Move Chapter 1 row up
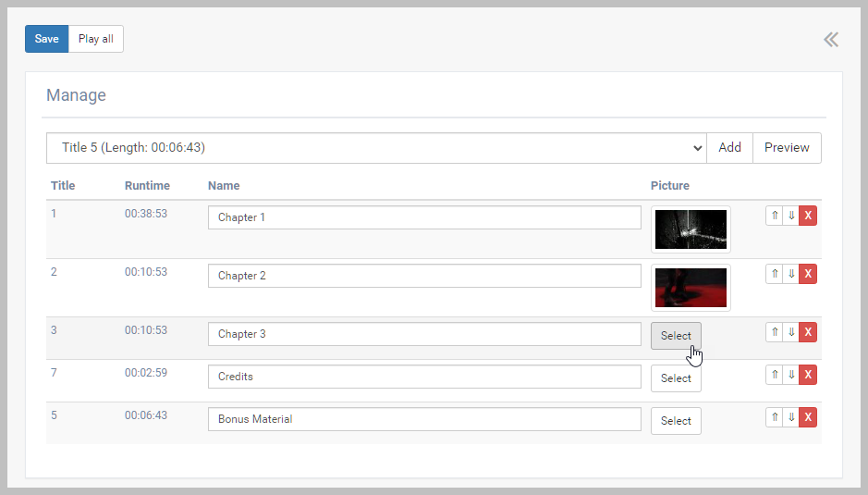Screen dimensions: 868x495 [x=775, y=216]
